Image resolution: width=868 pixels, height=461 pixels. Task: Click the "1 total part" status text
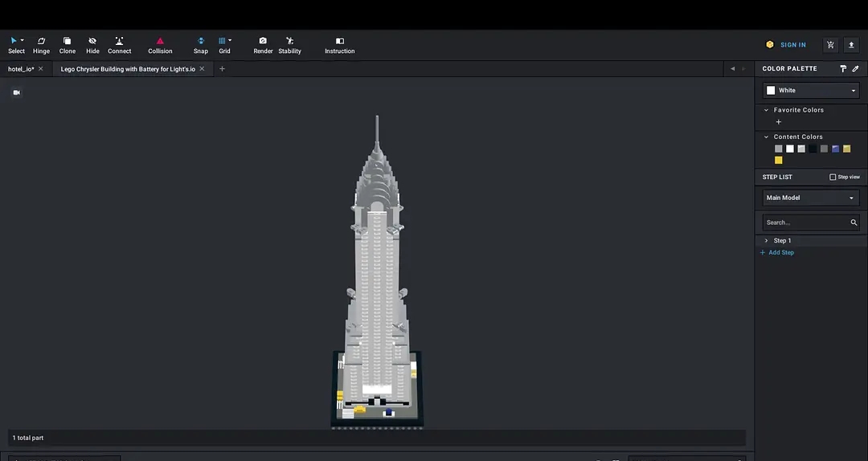(x=27, y=438)
